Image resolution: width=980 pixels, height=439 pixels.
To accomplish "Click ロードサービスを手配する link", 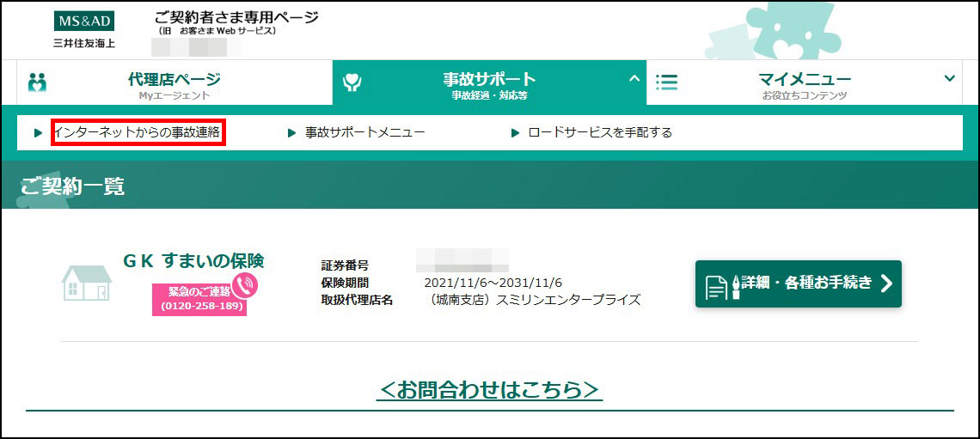I will [x=599, y=133].
